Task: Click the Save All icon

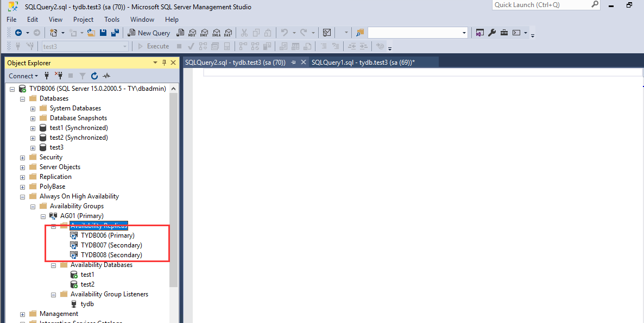Action: coord(115,33)
